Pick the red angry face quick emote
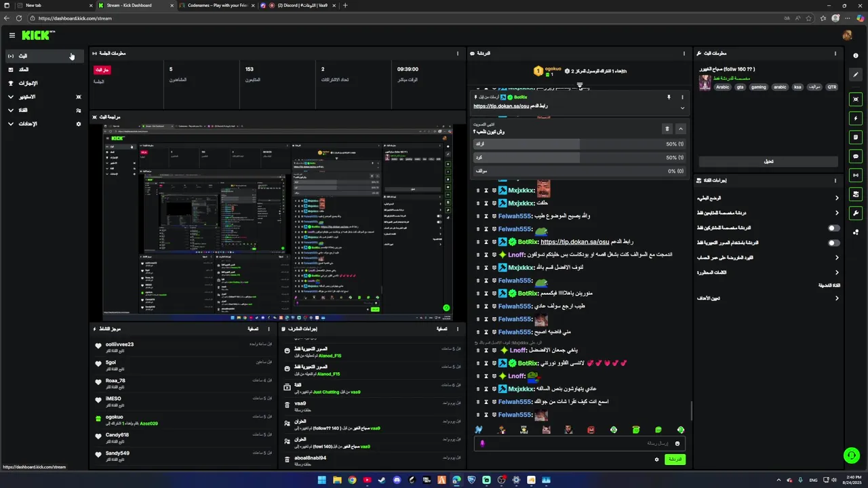868x488 pixels. click(x=591, y=430)
